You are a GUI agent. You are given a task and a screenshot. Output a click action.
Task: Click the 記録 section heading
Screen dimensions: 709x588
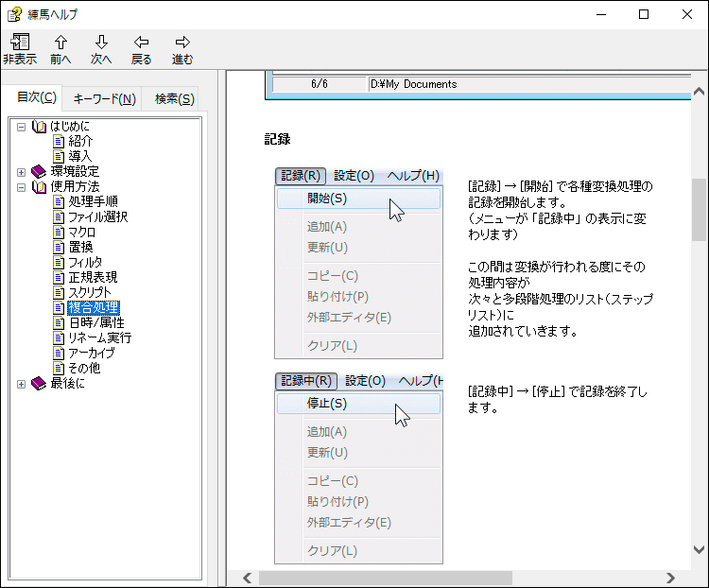(x=277, y=139)
